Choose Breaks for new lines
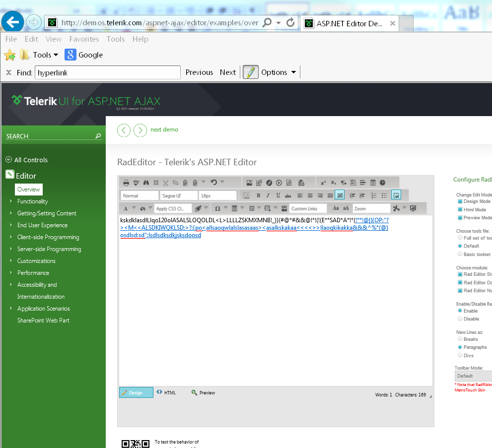Screen dimensions: 492x448 coord(460,339)
